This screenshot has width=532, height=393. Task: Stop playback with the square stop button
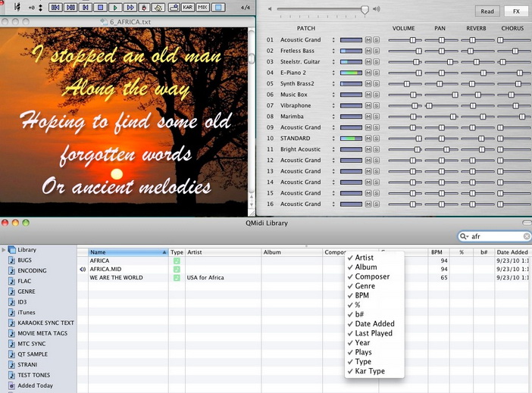coord(101,7)
